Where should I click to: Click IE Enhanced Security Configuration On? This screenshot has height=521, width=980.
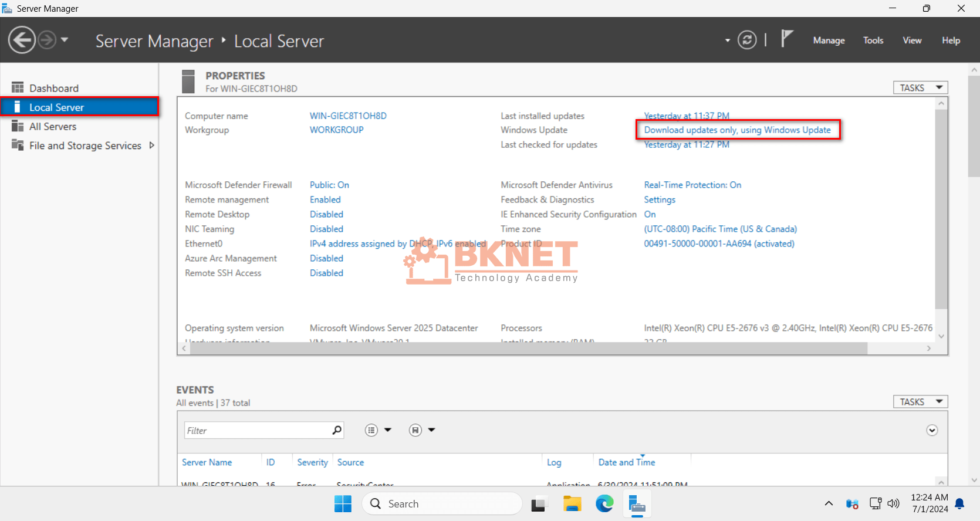coord(650,214)
